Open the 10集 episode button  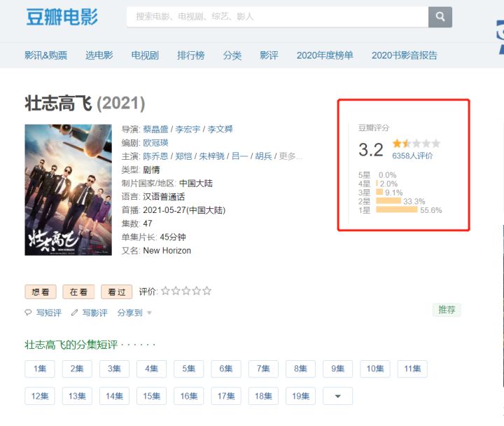(375, 369)
